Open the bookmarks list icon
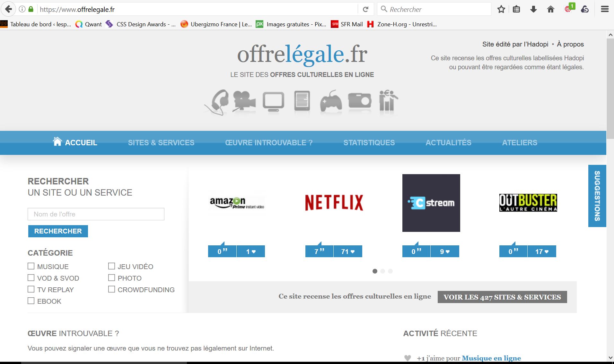 coord(516,9)
